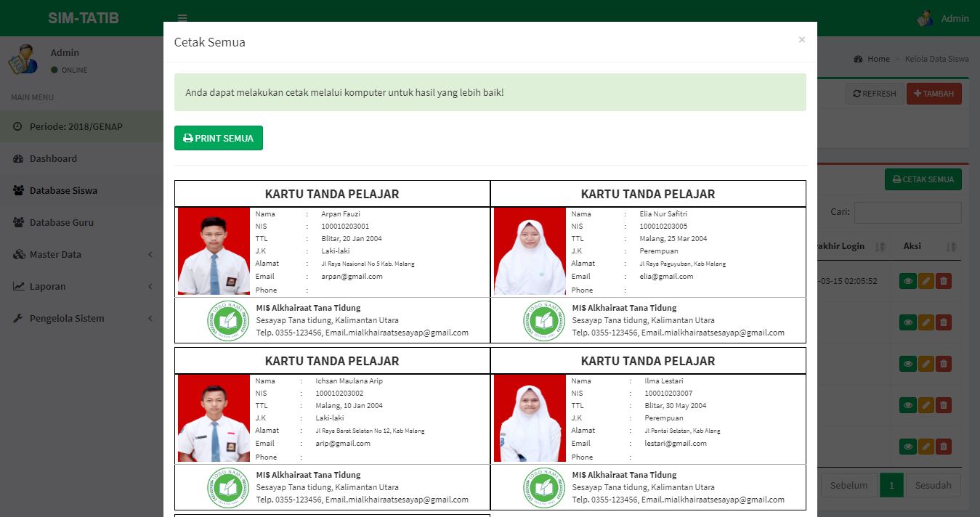
Task: Open the Database Siswa menu item
Action: click(x=81, y=190)
